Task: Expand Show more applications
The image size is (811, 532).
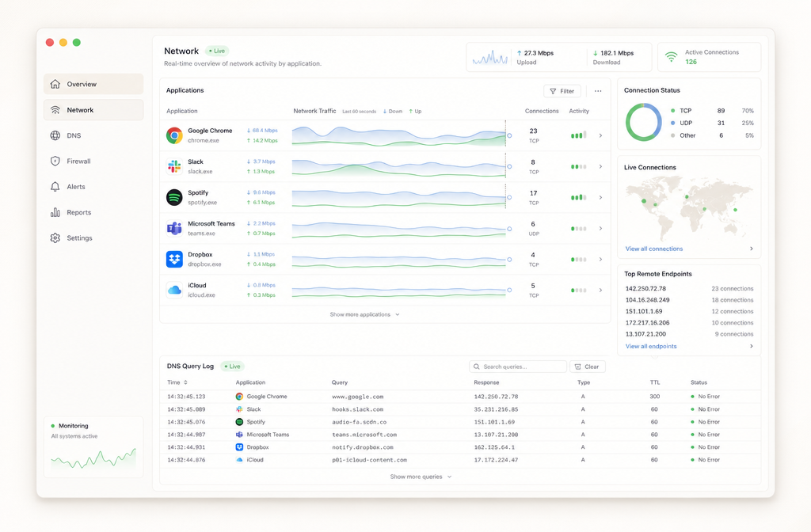Action: tap(364, 314)
